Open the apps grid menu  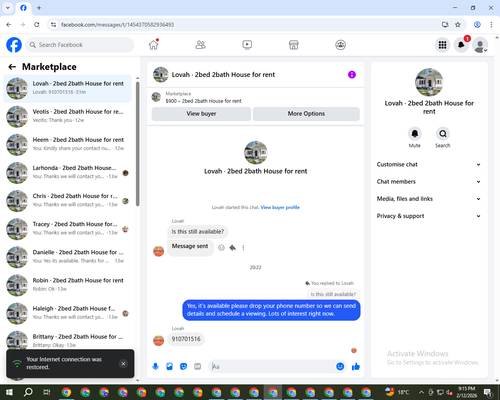[x=442, y=45]
